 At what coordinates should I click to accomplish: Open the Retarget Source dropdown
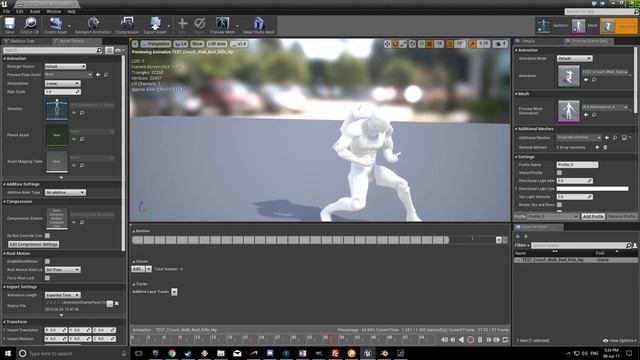(65, 66)
